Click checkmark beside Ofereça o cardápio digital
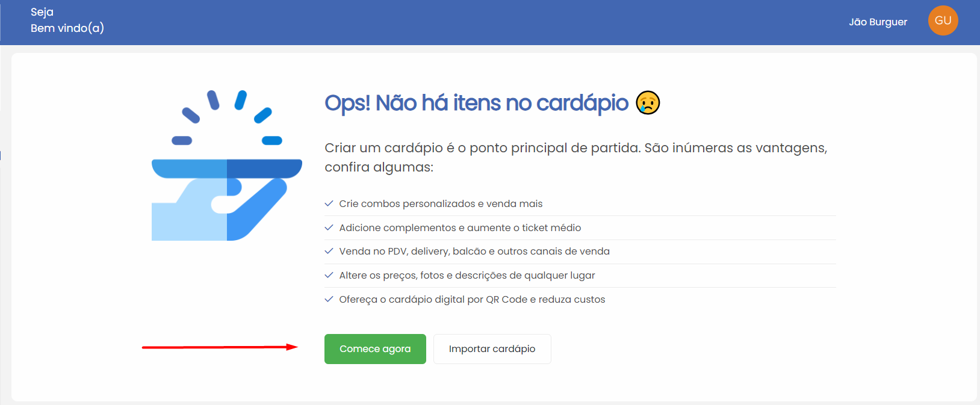The image size is (980, 405). [329, 299]
